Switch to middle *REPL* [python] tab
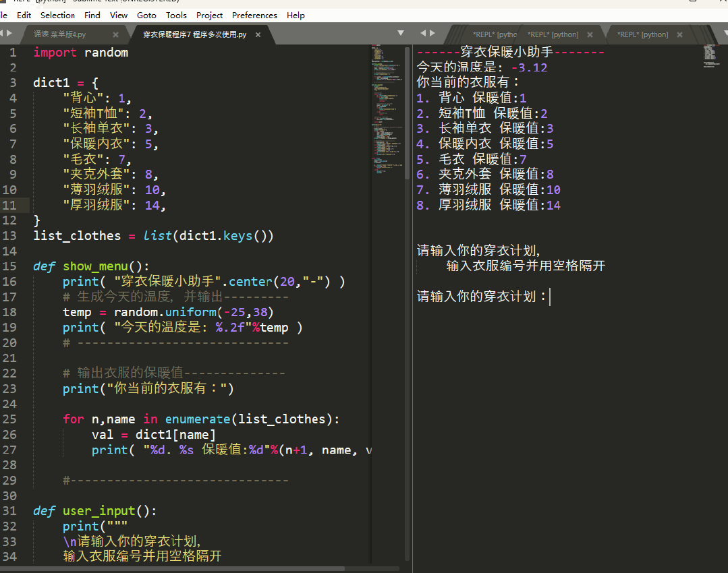Image resolution: width=728 pixels, height=573 pixels. (x=553, y=34)
